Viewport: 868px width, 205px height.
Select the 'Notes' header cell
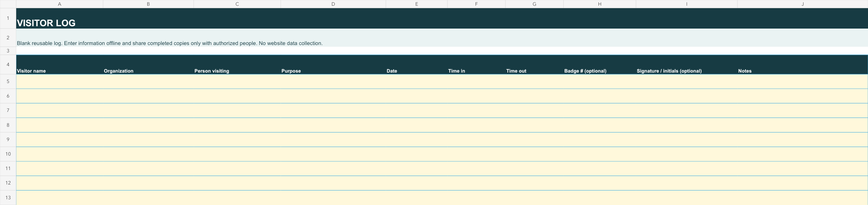pyautogui.click(x=803, y=65)
